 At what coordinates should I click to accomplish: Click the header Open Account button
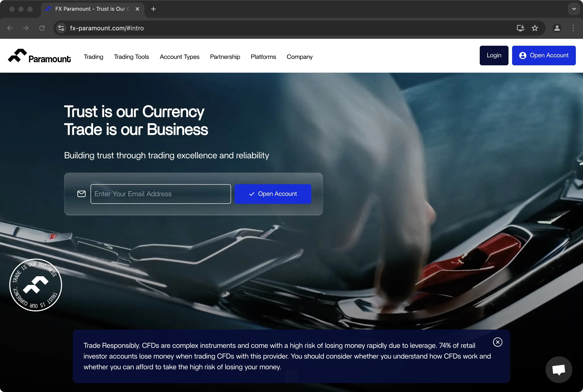[544, 56]
